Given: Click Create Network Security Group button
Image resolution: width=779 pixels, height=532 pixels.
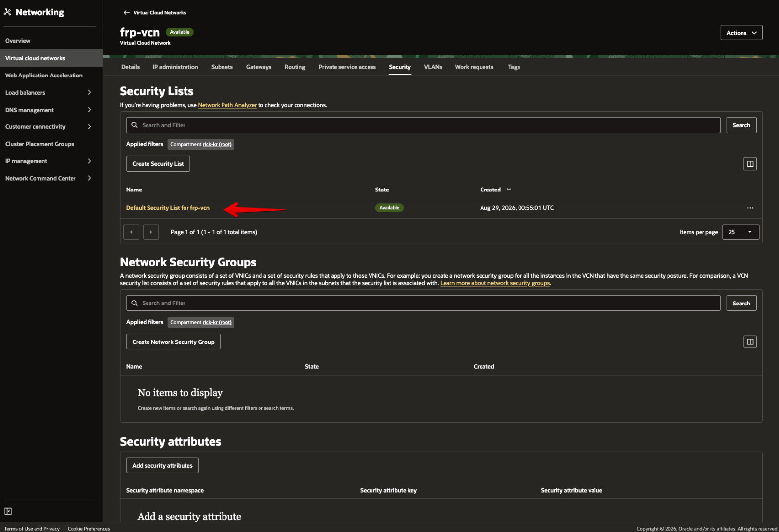Looking at the screenshot, I should (173, 342).
